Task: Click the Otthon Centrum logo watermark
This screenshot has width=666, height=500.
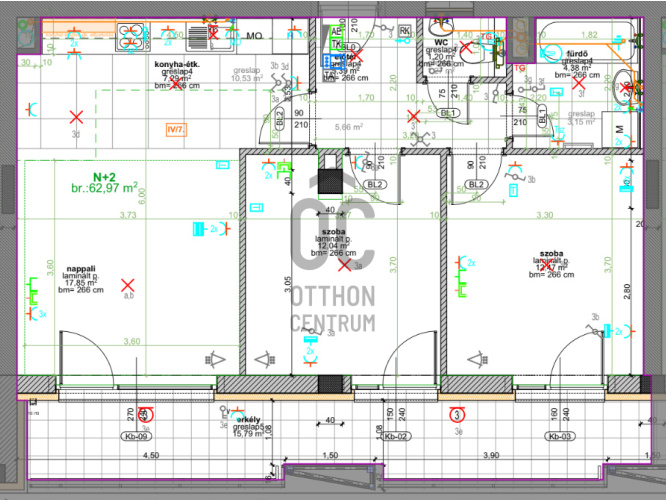Action: coord(332,262)
